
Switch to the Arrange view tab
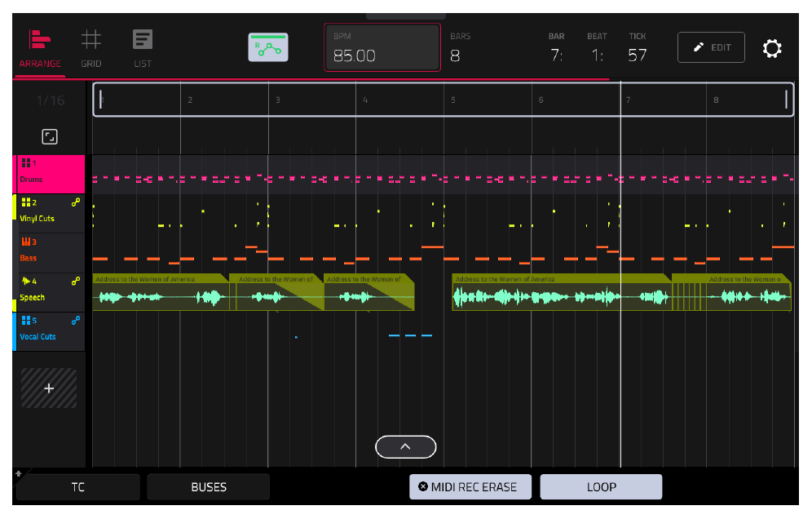tap(40, 49)
